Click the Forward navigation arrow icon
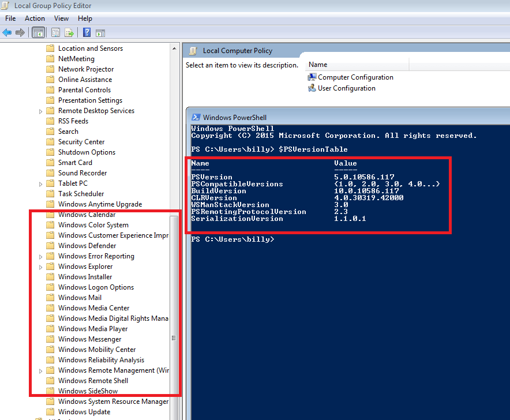Image resolution: width=510 pixels, height=420 pixels. point(20,32)
